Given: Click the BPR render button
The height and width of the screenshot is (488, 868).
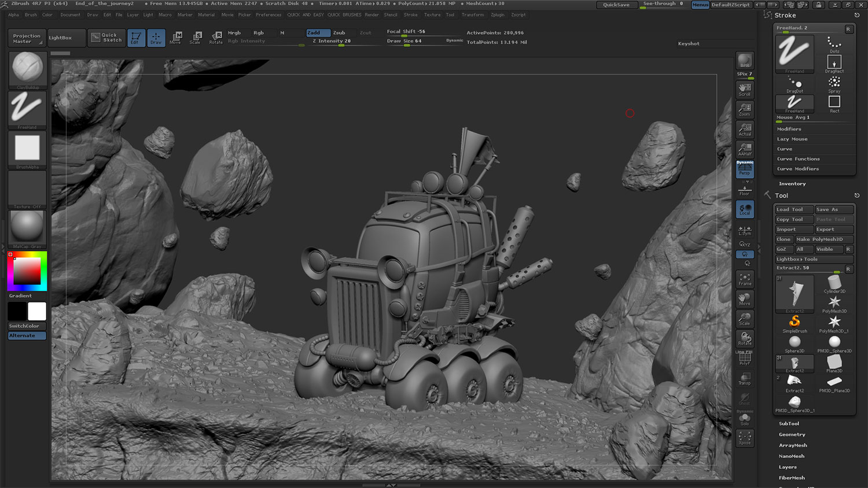Looking at the screenshot, I should click(745, 61).
